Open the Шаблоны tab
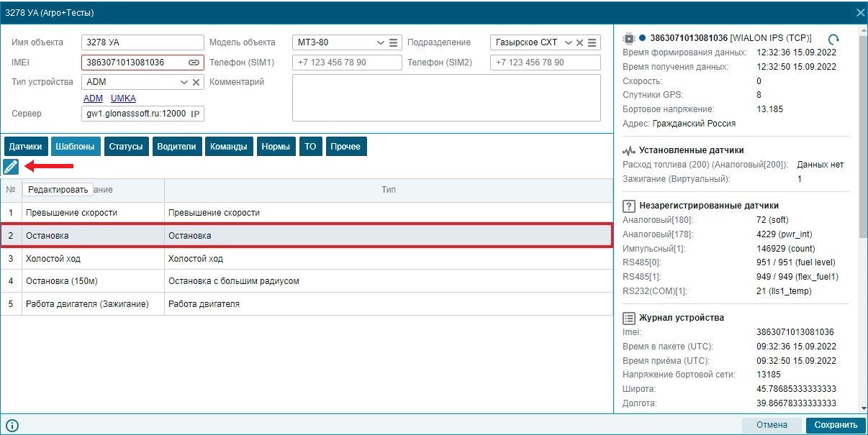Viewport: 868px width, 435px height. click(76, 146)
